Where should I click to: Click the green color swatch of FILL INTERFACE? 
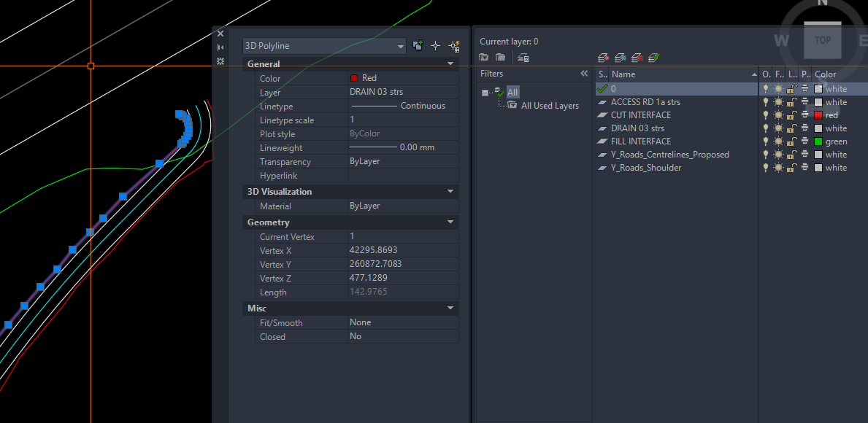[818, 141]
